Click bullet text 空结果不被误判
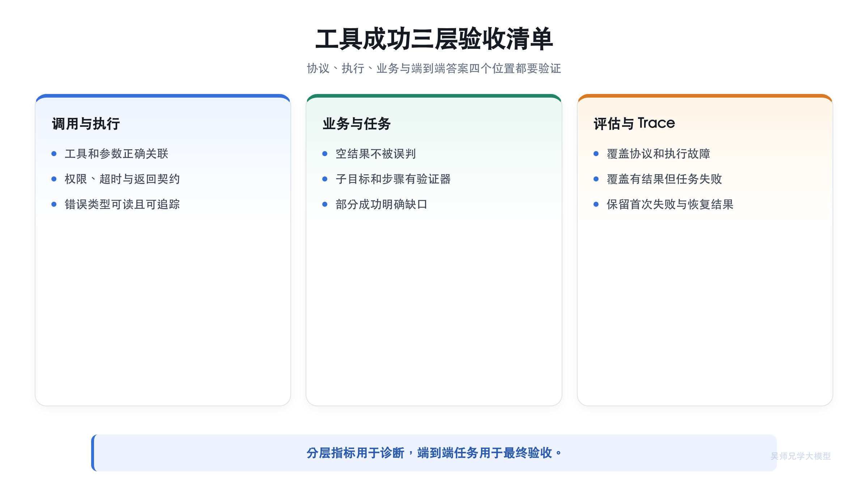This screenshot has width=868, height=488. [x=376, y=154]
